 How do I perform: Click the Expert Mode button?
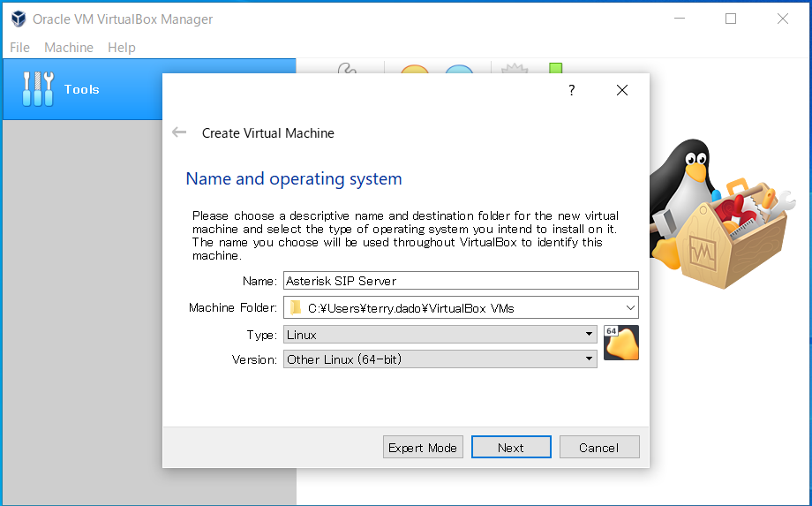click(423, 448)
